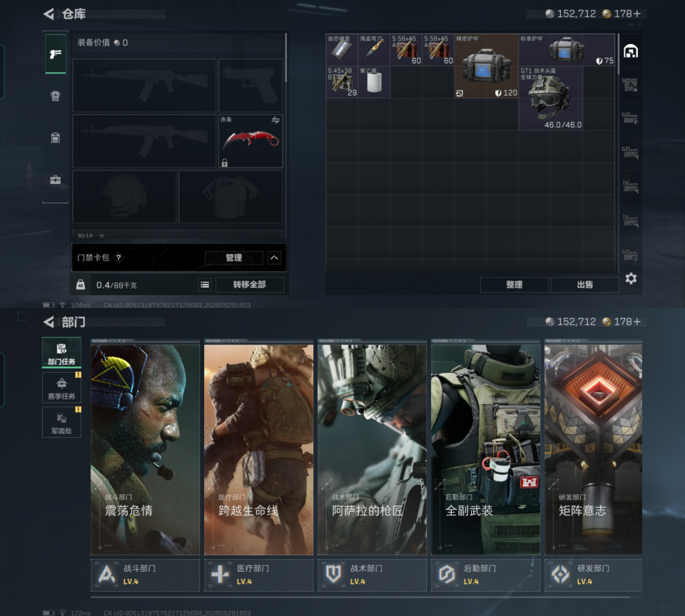Image resolution: width=685 pixels, height=616 pixels.
Task: Open the 跨越生命线 mission card
Action: (258, 447)
